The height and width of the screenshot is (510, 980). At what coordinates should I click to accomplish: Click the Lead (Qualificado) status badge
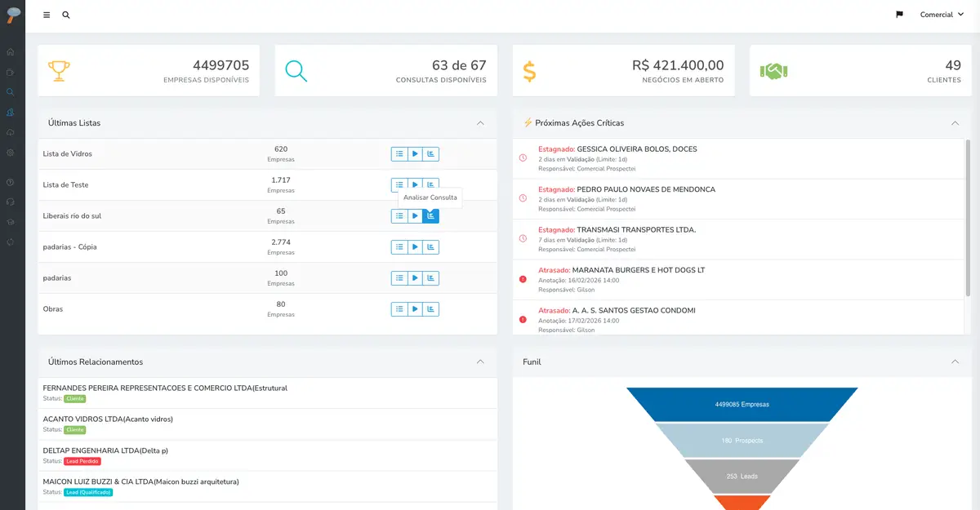(88, 492)
